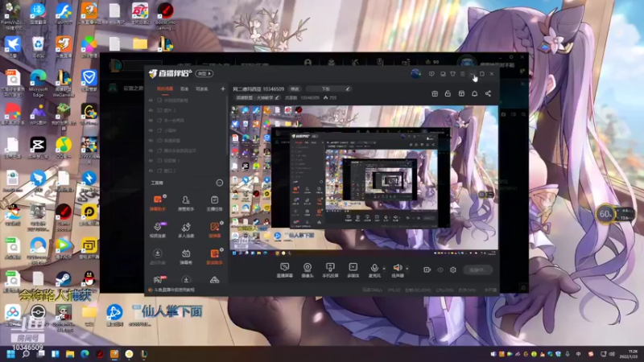The width and height of the screenshot is (644, 362).
Task: Toggle visibility eye of 图片 2 source
Action: pos(151,110)
